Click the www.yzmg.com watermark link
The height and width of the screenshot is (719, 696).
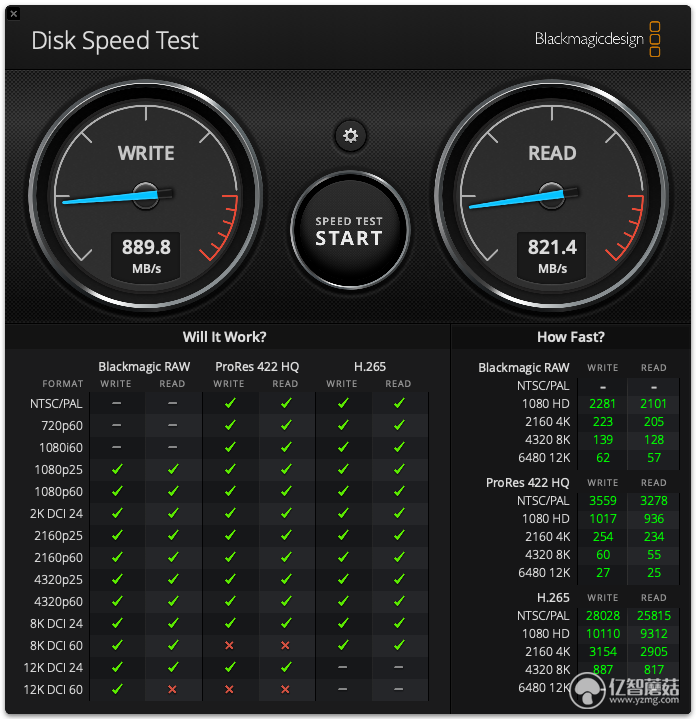[x=644, y=700]
